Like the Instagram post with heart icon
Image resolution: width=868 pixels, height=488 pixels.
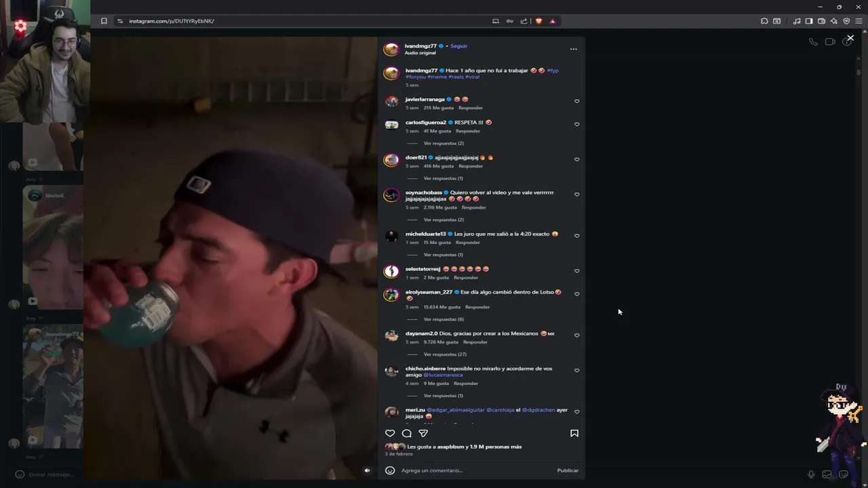coord(390,433)
